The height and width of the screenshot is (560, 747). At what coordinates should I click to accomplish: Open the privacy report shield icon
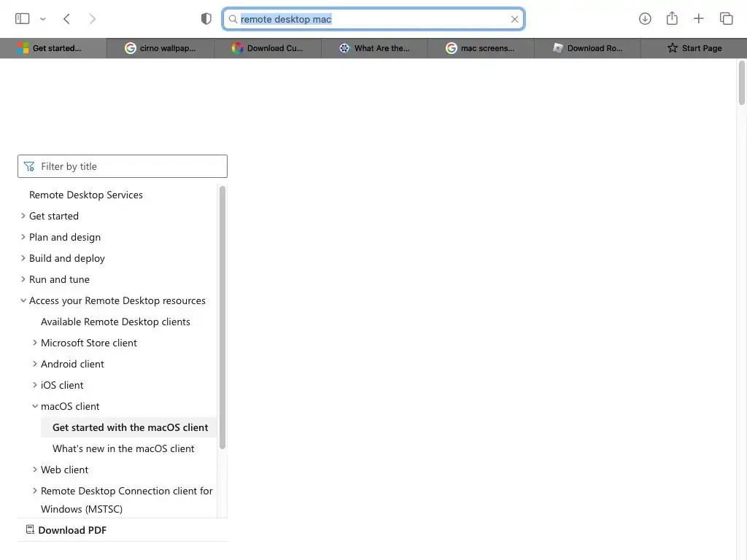(206, 18)
